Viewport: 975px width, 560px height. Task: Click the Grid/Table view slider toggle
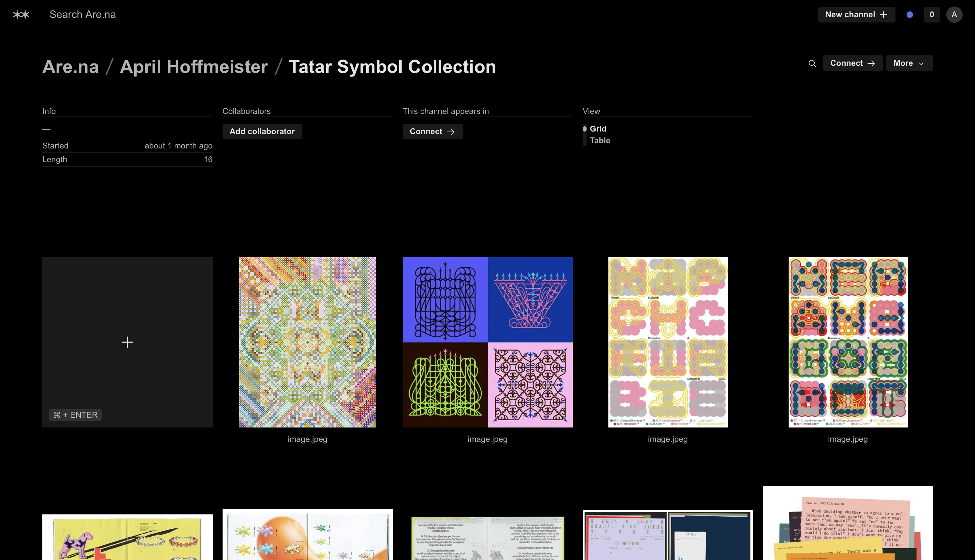tap(584, 135)
